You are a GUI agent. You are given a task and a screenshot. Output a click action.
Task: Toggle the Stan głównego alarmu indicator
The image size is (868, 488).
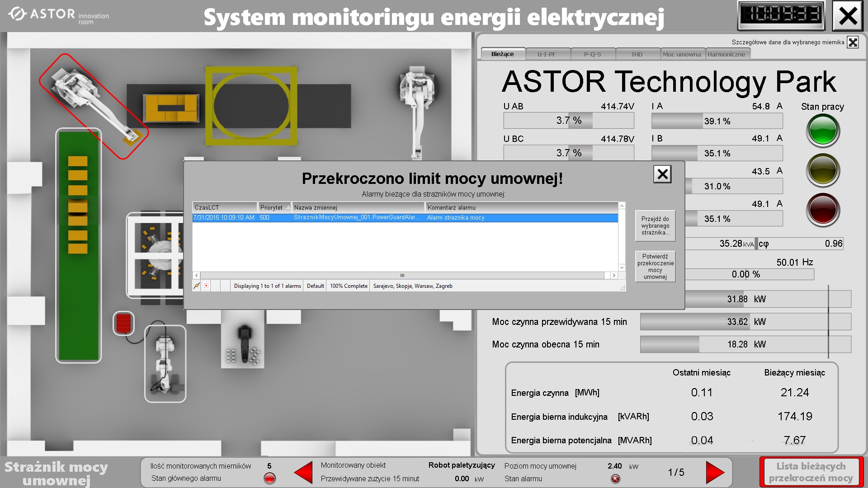point(270,479)
